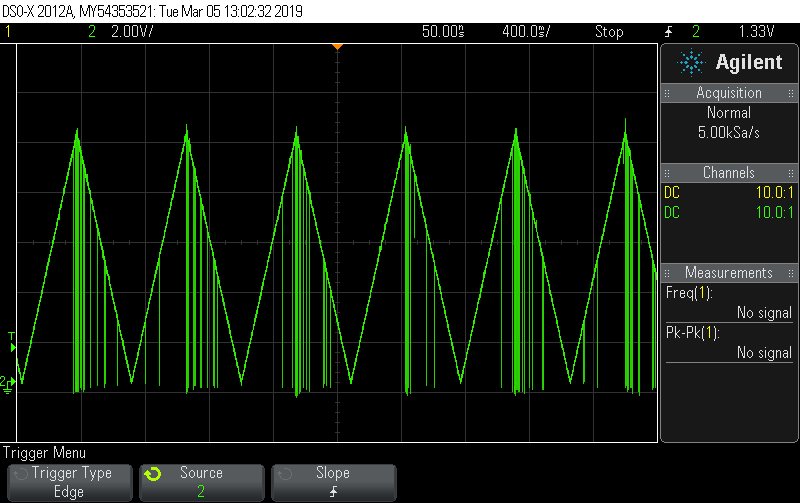Click the rising edge symbol under Slope
800x503 pixels.
[334, 491]
